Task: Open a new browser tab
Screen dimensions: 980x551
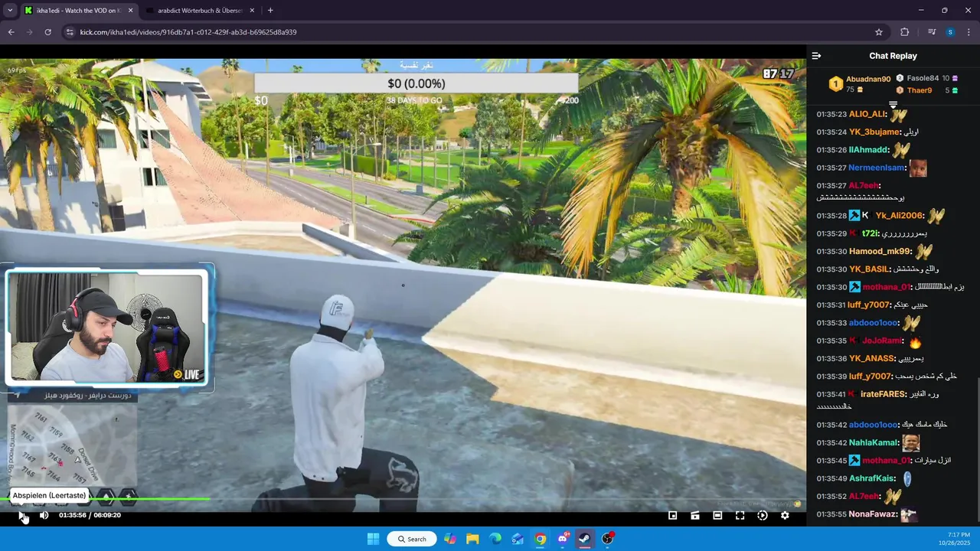Action: pyautogui.click(x=270, y=11)
